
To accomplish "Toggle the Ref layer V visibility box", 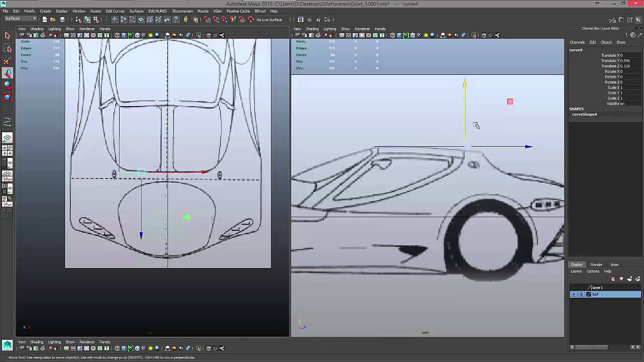I will 574,294.
